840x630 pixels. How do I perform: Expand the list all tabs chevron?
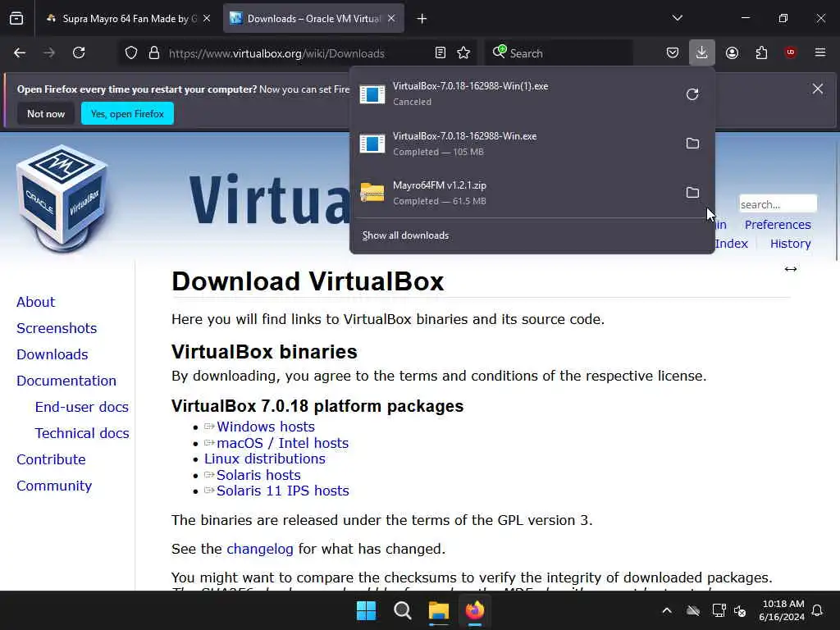tap(677, 18)
